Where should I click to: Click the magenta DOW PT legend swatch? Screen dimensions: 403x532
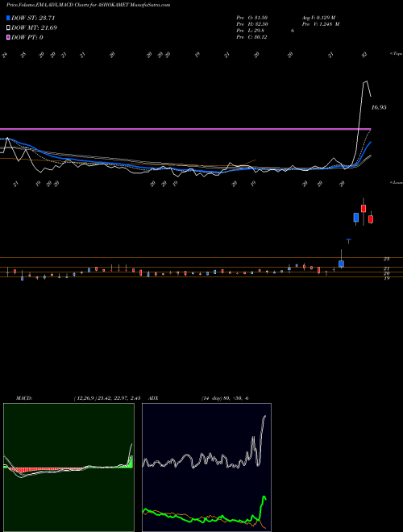point(8,37)
